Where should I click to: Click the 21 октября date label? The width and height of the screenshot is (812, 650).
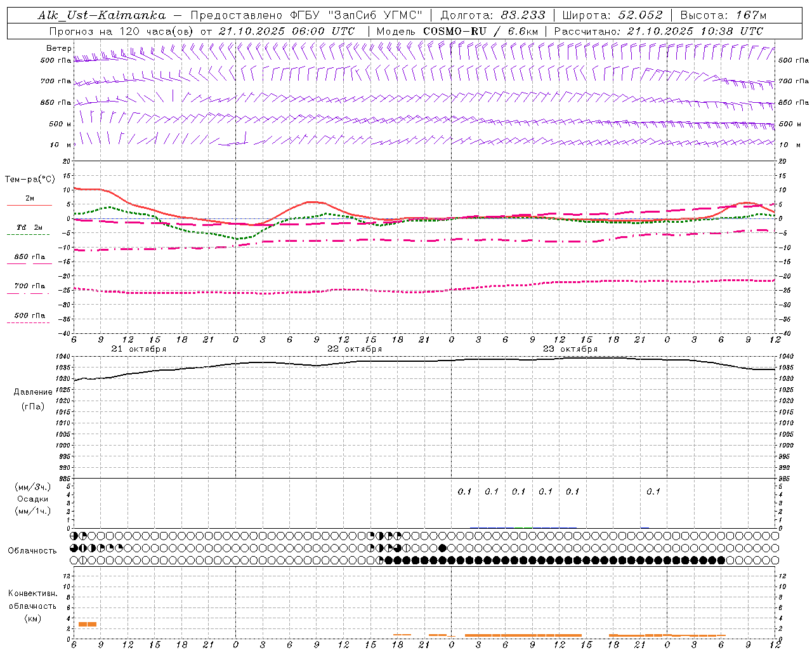pos(139,349)
